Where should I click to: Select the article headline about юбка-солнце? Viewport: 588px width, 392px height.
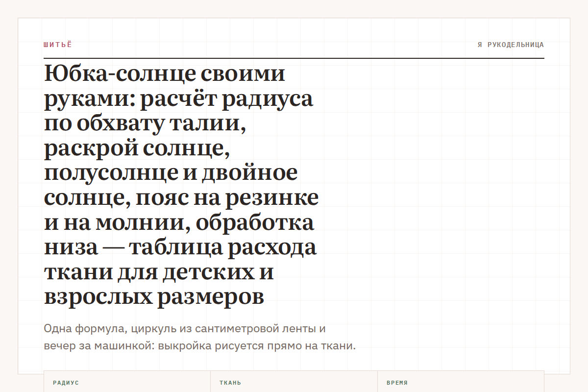pos(181,185)
